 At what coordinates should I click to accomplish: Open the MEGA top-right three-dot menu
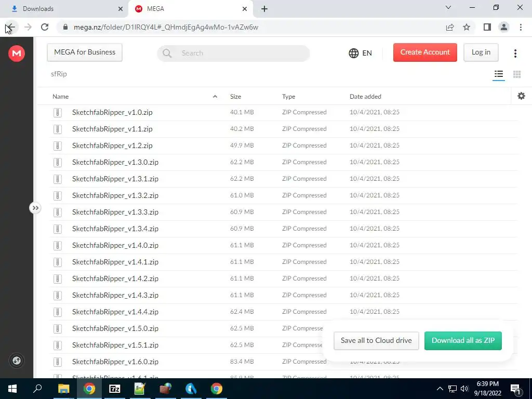[x=515, y=54]
